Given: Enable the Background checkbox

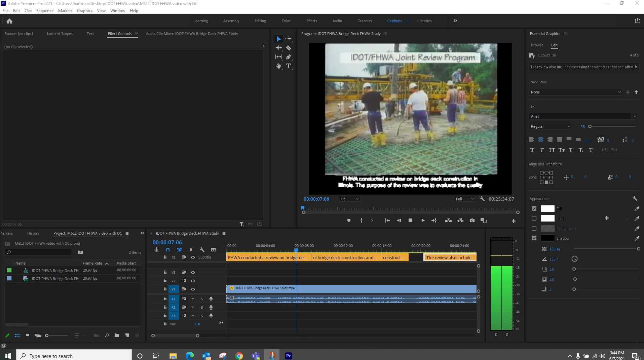Looking at the screenshot, I should (534, 229).
